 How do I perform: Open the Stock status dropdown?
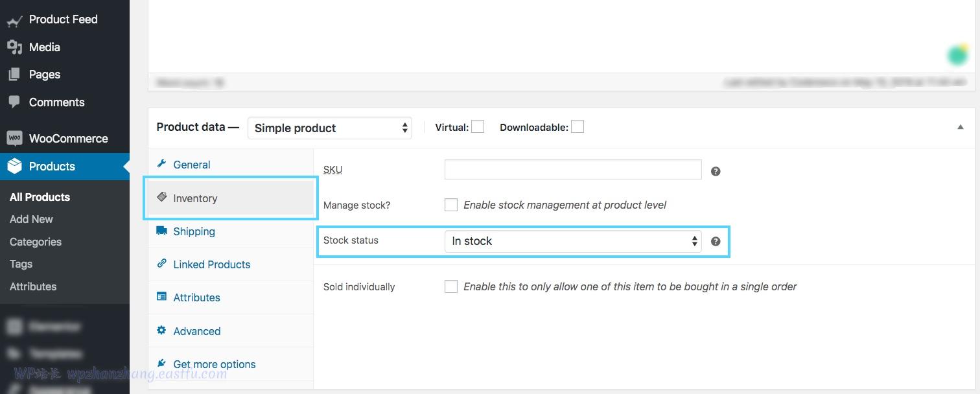tap(573, 241)
